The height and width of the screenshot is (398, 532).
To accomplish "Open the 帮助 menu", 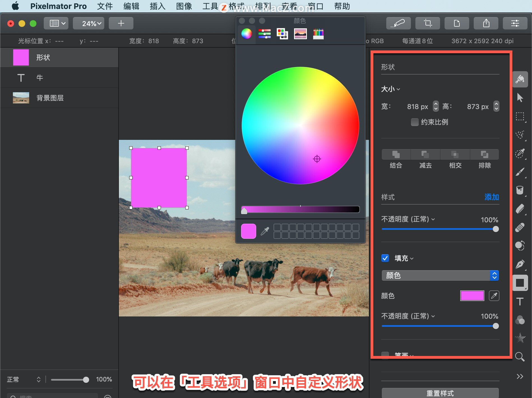I will [342, 6].
